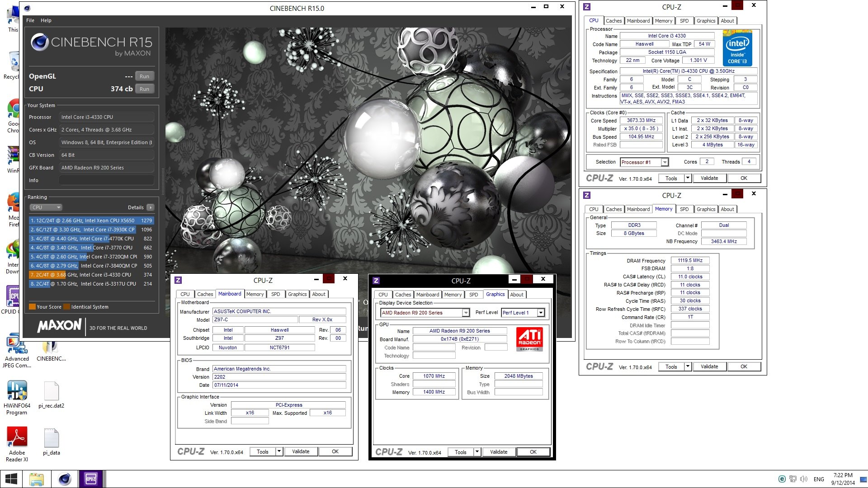This screenshot has width=868, height=488.
Task: Click Cinebench title bar app icon
Action: 28,8
